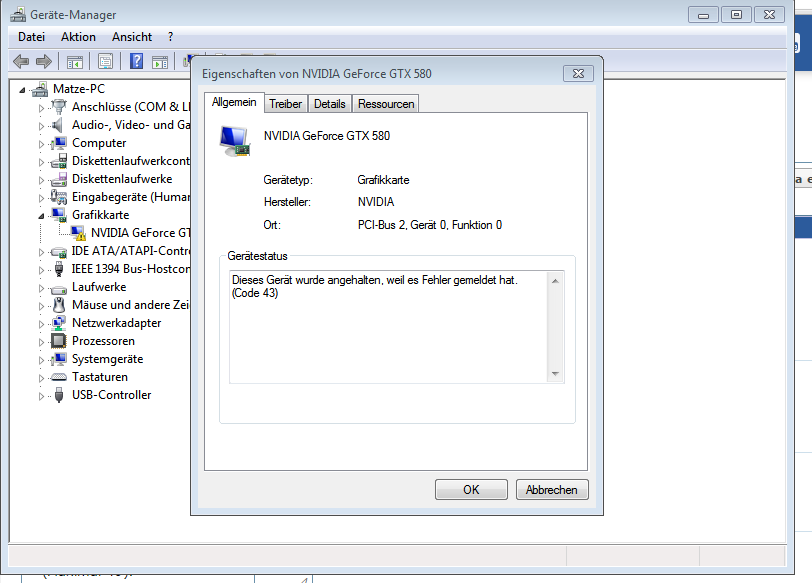Screen dimensions: 812x583
Task: Click the Eingabegeräte (Human Interface) icon
Action: (59, 197)
